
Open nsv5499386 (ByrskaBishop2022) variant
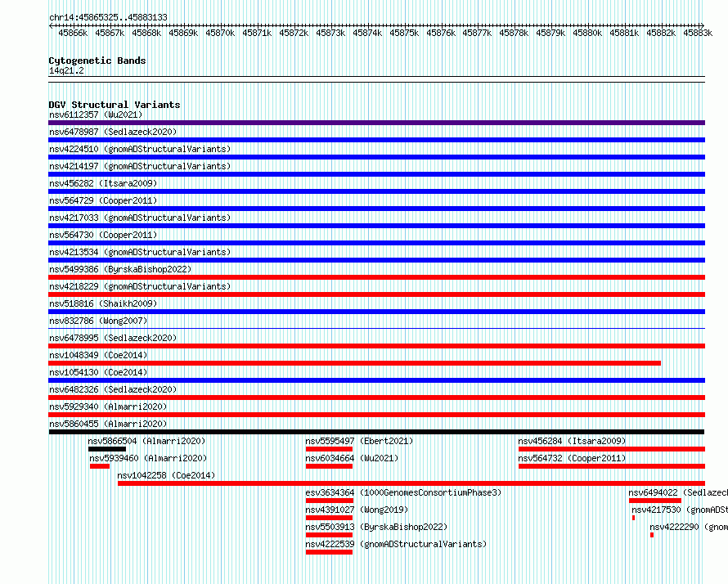pyautogui.click(x=120, y=269)
